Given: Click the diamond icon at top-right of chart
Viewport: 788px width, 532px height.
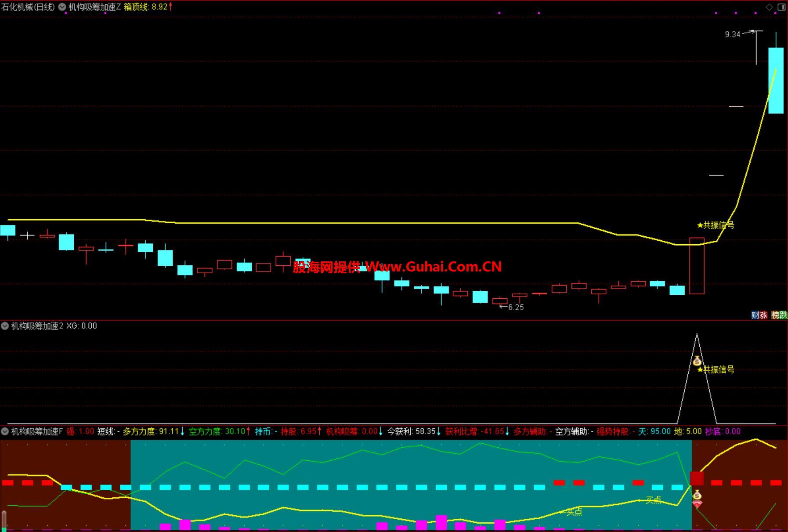Looking at the screenshot, I should 769,7.
